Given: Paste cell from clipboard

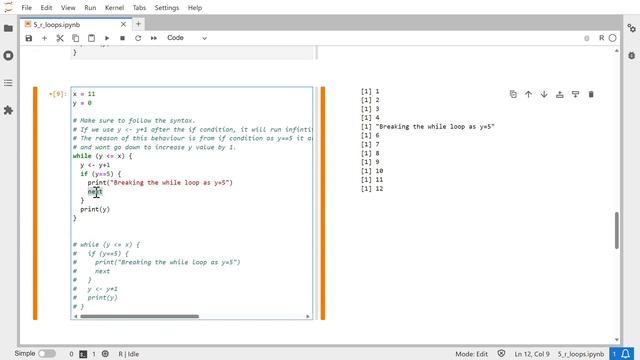Looking at the screenshot, I should [x=91, y=38].
